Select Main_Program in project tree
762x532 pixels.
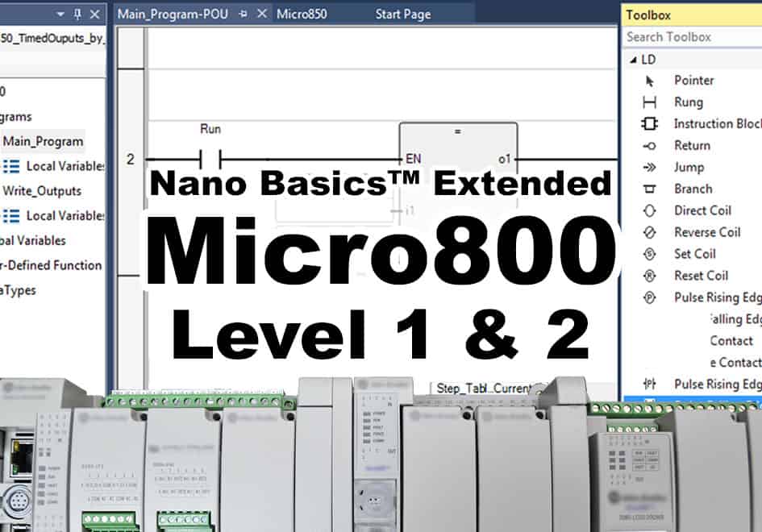[43, 142]
